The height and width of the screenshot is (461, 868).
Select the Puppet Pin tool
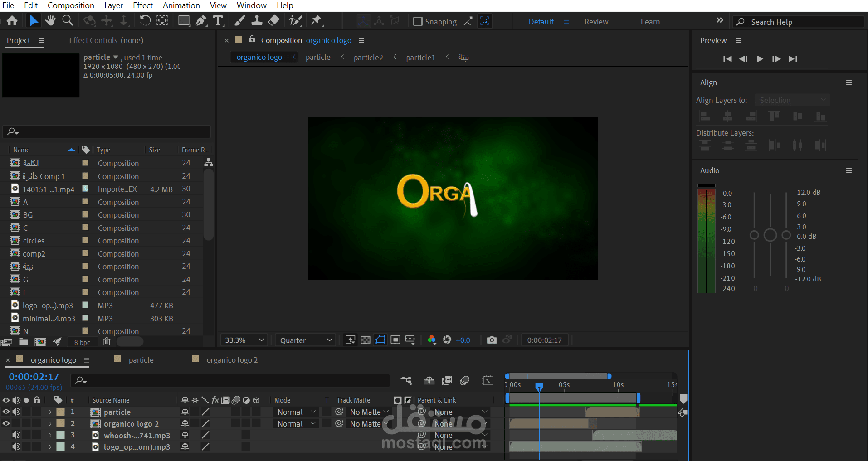[316, 21]
